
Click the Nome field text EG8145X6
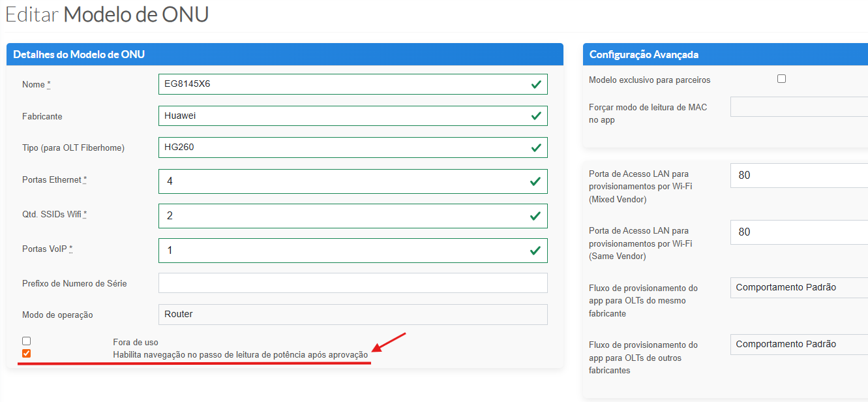click(x=187, y=84)
